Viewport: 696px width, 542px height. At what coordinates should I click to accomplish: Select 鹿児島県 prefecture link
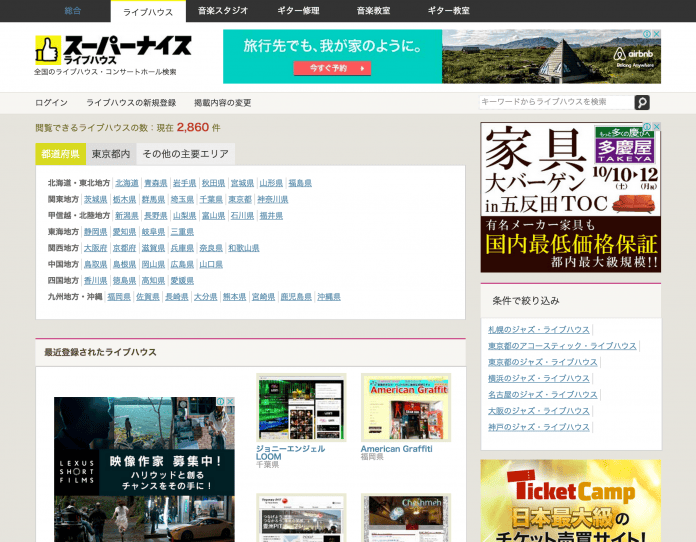point(296,297)
